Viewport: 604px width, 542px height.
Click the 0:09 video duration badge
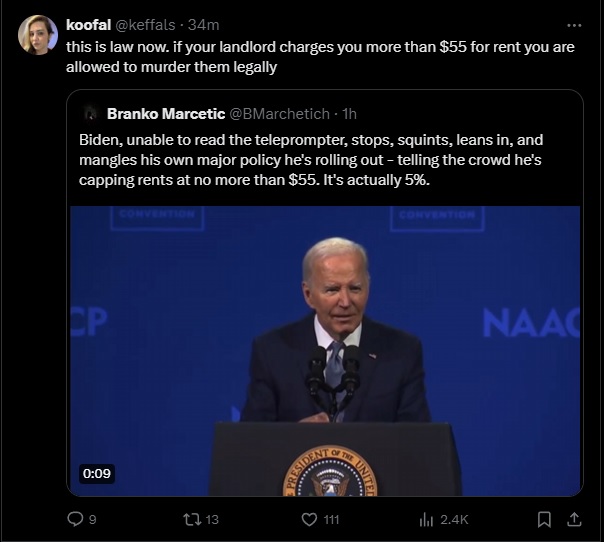(x=97, y=473)
